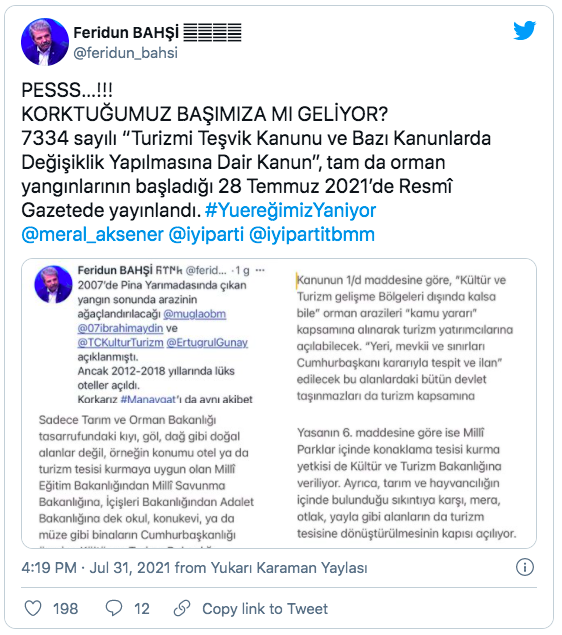Open replies via speech bubble icon
The image size is (562, 635).
114,608
